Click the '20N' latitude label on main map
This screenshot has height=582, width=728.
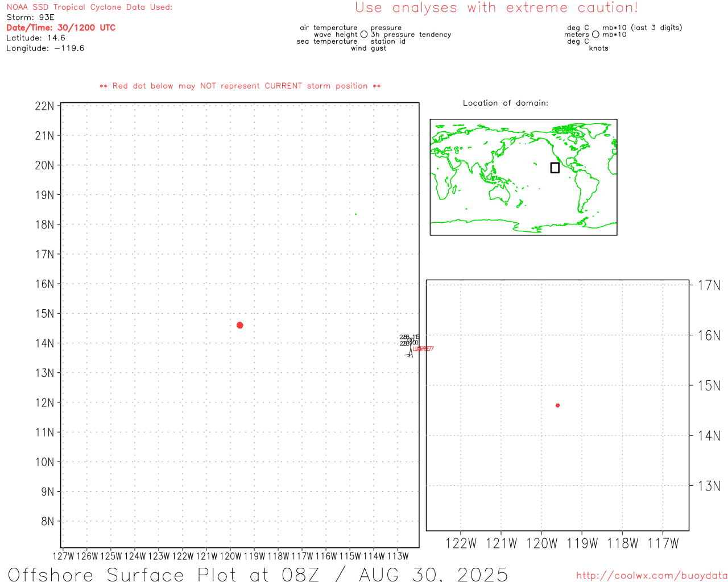45,165
